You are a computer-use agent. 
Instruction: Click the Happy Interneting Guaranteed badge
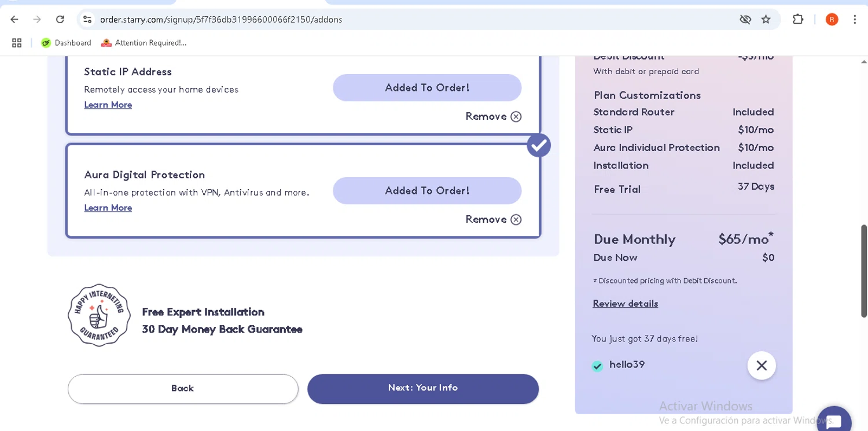99,315
